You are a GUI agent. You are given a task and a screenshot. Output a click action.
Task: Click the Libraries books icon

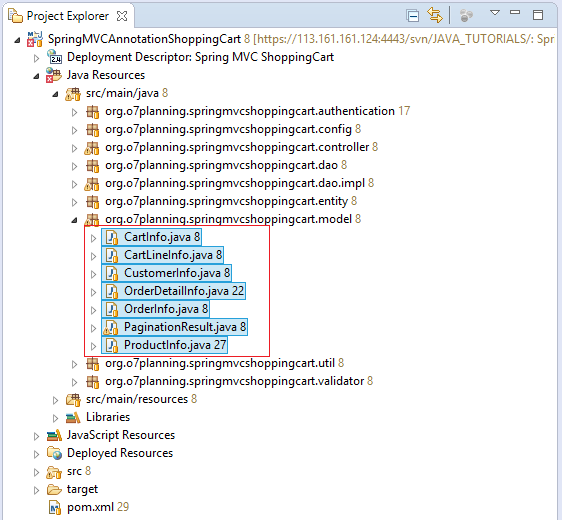tap(73, 417)
